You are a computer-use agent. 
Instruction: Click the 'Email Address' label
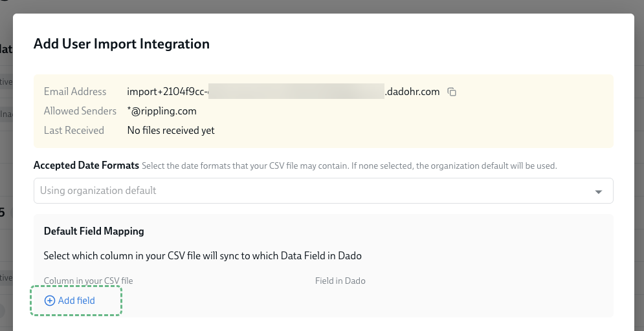[74, 92]
